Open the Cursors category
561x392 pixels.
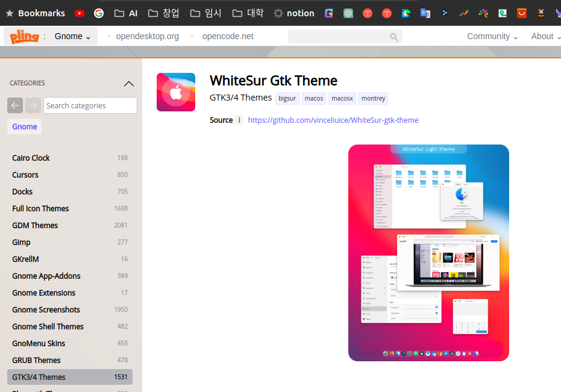(x=70, y=175)
